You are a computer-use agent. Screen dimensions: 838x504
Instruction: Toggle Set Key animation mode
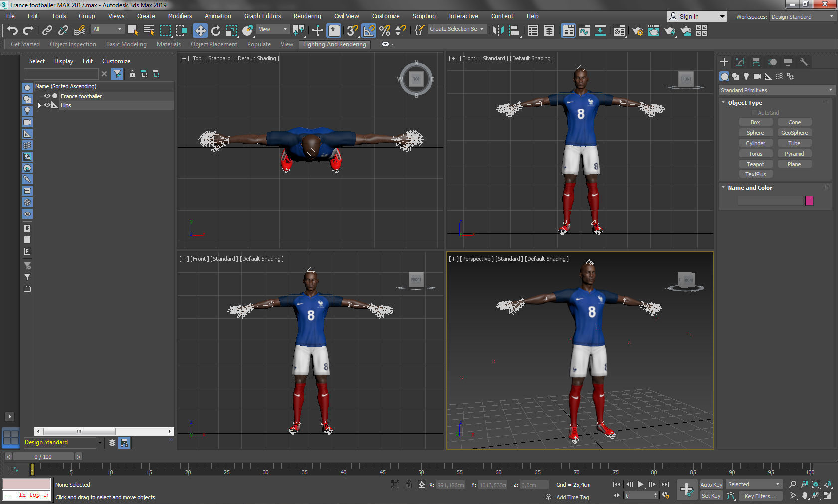[711, 496]
